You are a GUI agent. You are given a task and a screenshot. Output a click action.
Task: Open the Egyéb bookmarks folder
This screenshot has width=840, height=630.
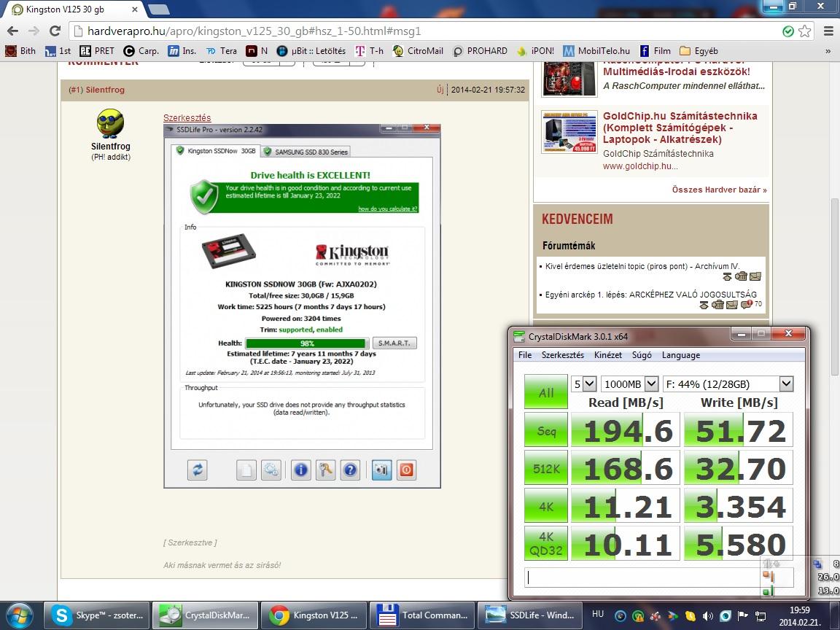pyautogui.click(x=699, y=51)
